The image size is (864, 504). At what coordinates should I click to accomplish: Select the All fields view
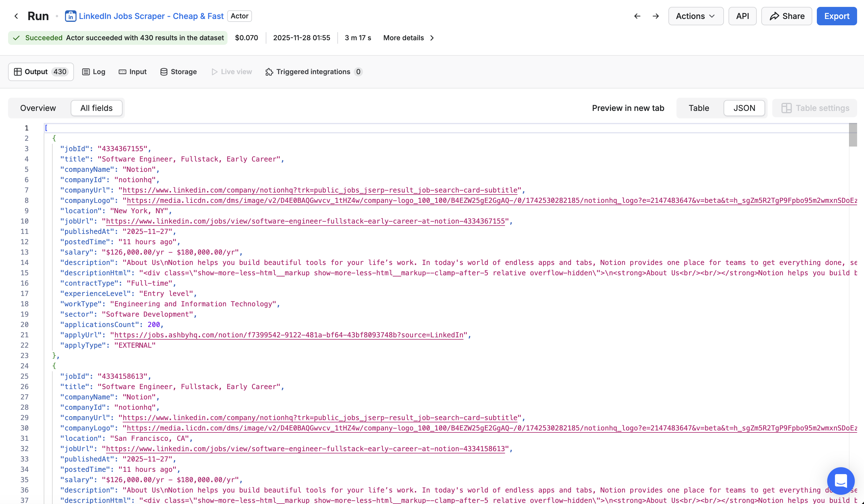point(96,108)
